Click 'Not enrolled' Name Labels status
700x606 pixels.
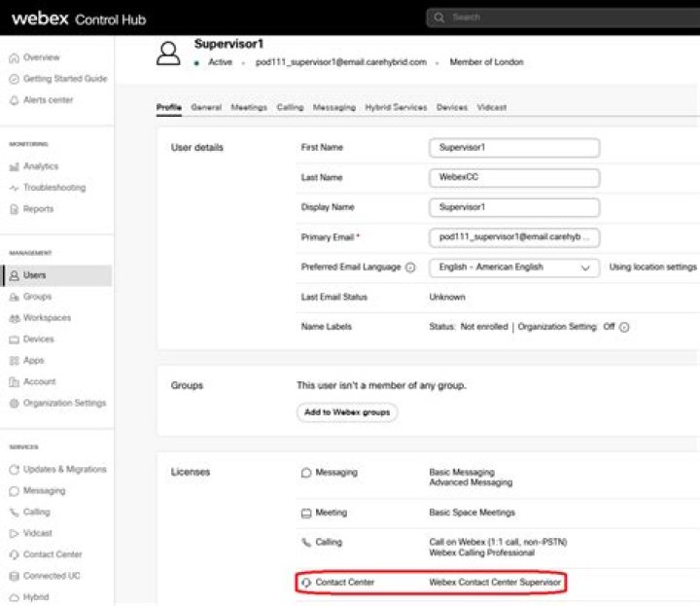(x=484, y=327)
